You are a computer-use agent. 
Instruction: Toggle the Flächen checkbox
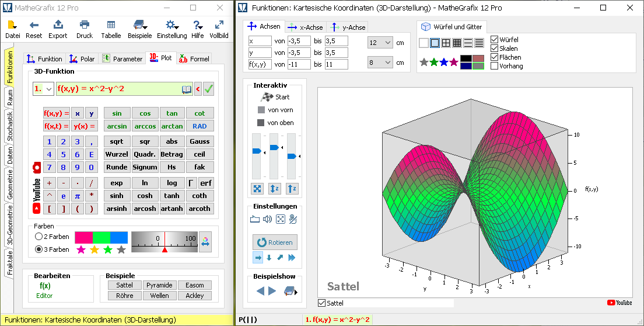(x=495, y=57)
